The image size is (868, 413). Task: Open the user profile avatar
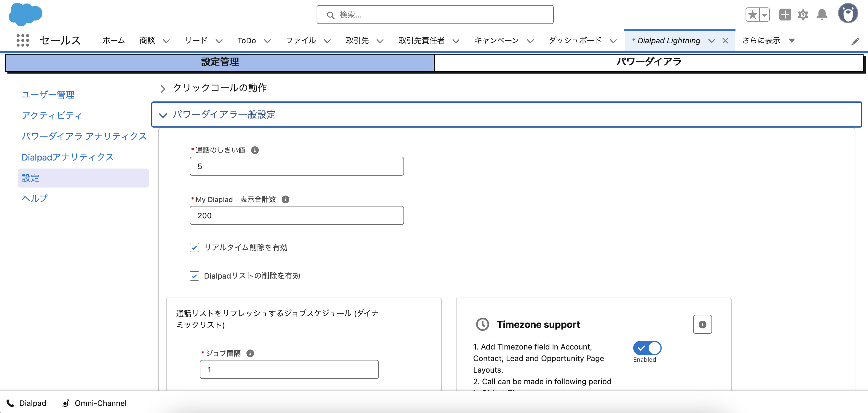click(848, 13)
